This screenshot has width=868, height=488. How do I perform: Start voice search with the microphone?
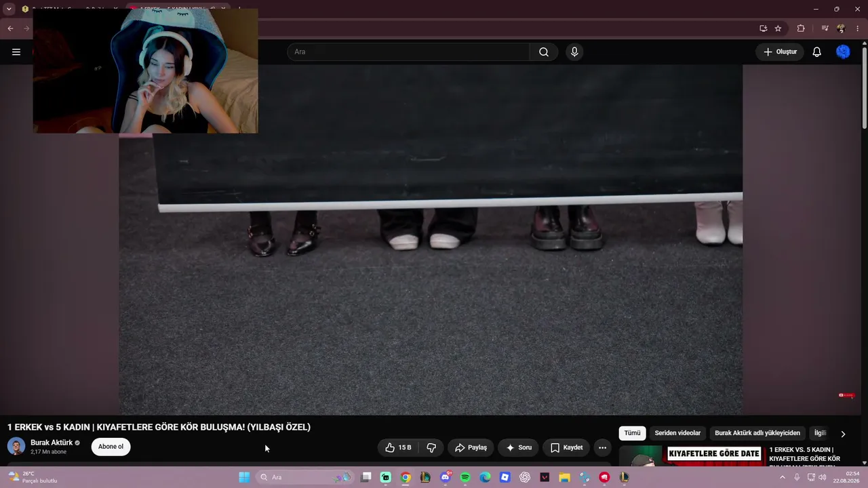(x=574, y=52)
